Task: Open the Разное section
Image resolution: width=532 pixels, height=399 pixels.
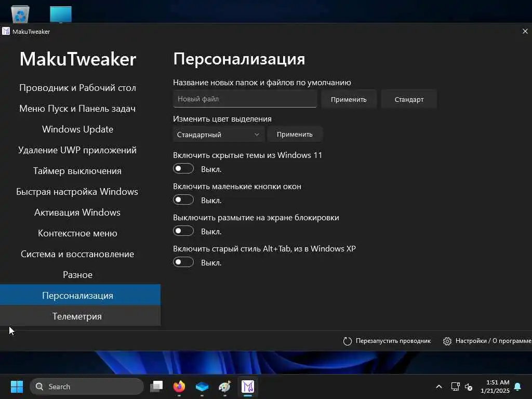Action: click(78, 275)
